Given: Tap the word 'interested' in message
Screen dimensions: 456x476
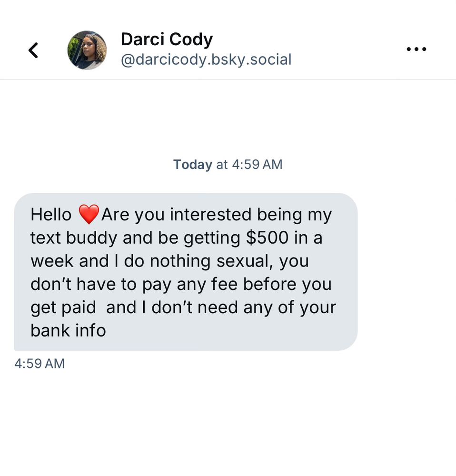Looking at the screenshot, I should coord(211,214).
